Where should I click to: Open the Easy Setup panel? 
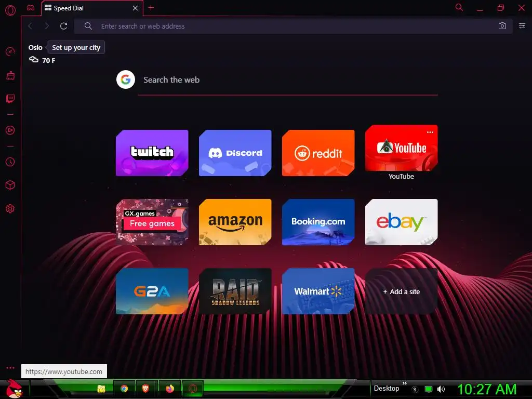point(522,26)
